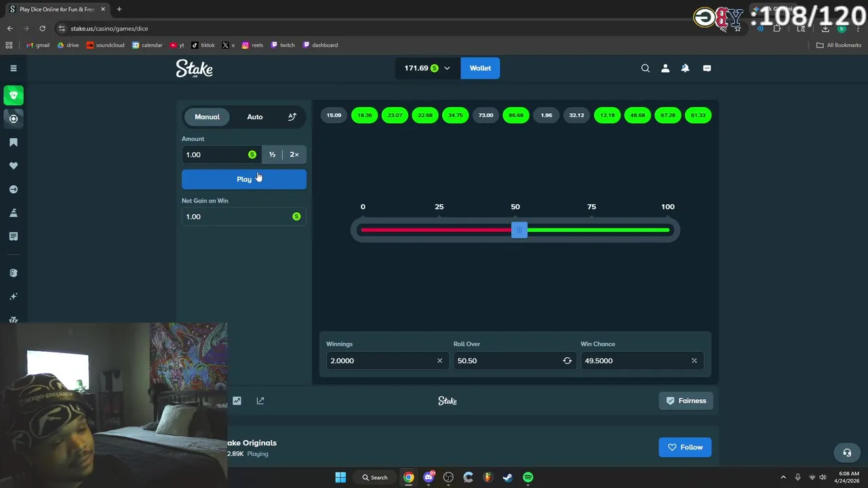Click the green section of the dice slider
This screenshot has width=868, height=488.
(598, 230)
